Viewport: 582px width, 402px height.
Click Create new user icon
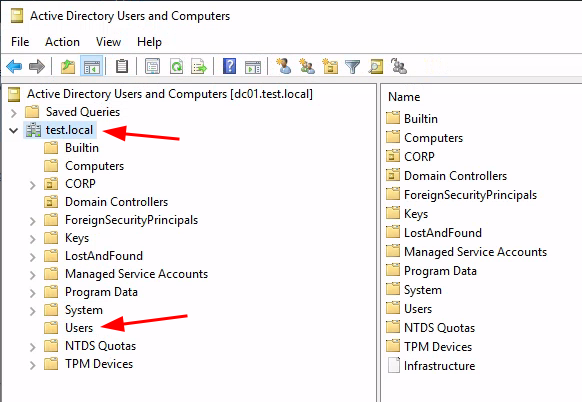(x=284, y=66)
